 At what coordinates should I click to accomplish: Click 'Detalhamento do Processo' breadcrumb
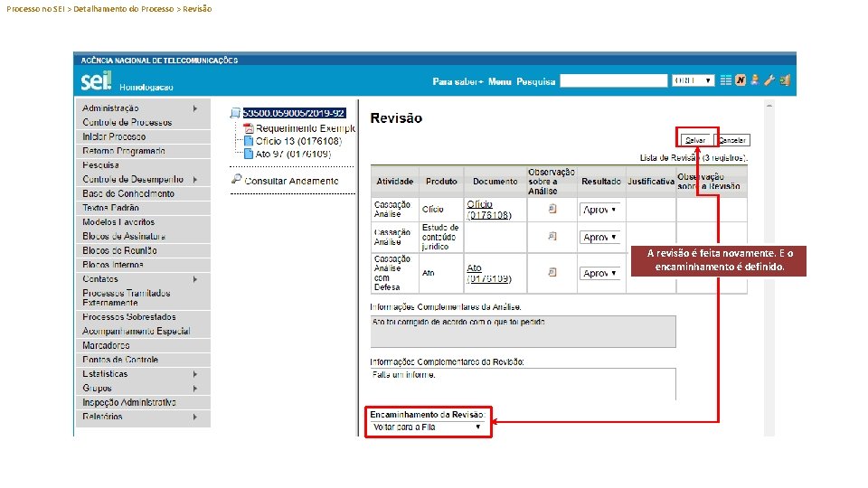124,9
